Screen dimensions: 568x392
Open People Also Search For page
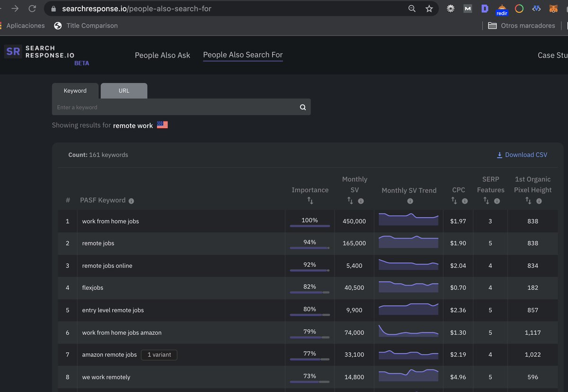tap(243, 55)
